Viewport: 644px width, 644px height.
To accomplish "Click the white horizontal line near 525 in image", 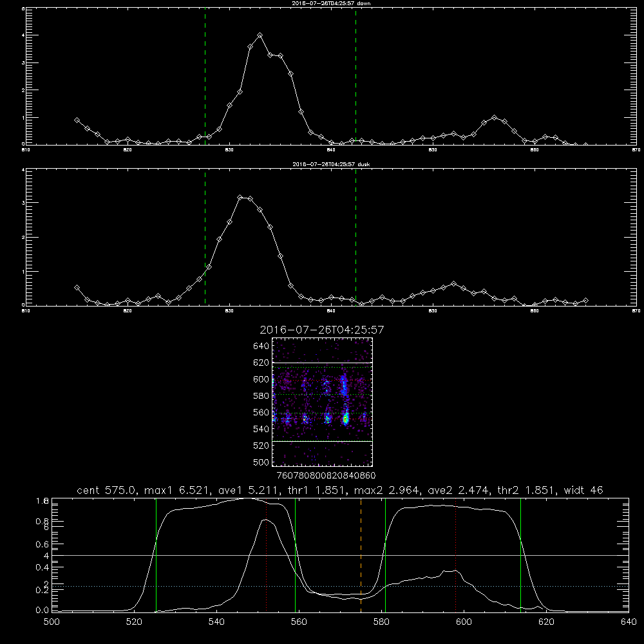I will 322,441.
